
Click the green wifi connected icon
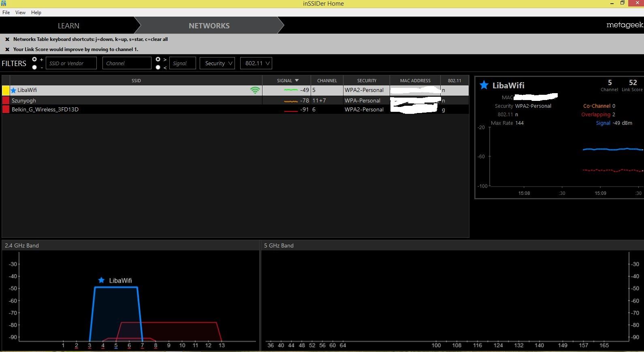point(255,90)
